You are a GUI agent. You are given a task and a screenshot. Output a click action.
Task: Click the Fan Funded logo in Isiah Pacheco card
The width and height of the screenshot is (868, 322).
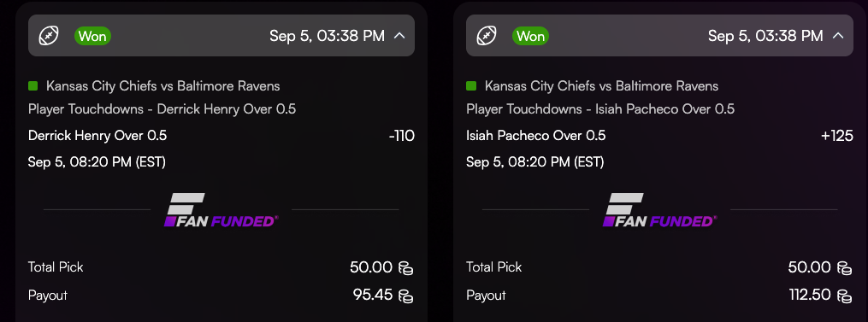[x=659, y=210]
